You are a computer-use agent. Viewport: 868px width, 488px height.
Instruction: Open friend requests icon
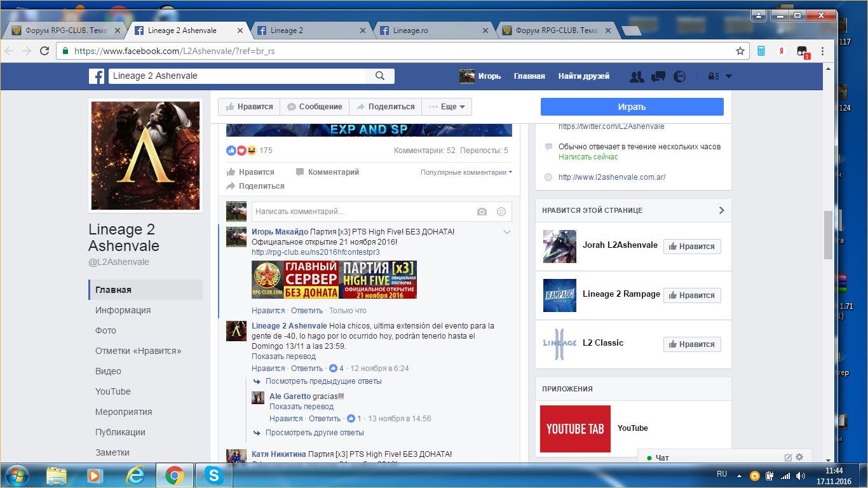[x=637, y=76]
